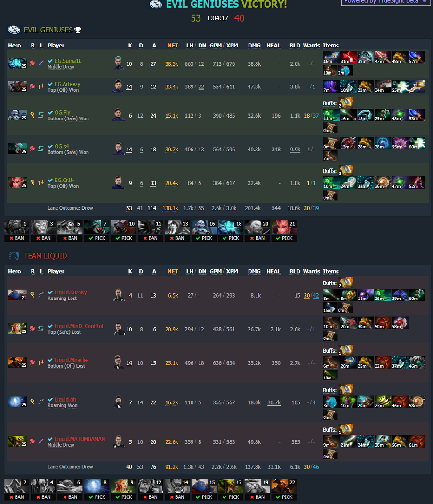Image resolution: width=433 pixels, height=504 pixels.
Task: Click Liquid.Miracle-'s player avatar
Action: tap(119, 362)
